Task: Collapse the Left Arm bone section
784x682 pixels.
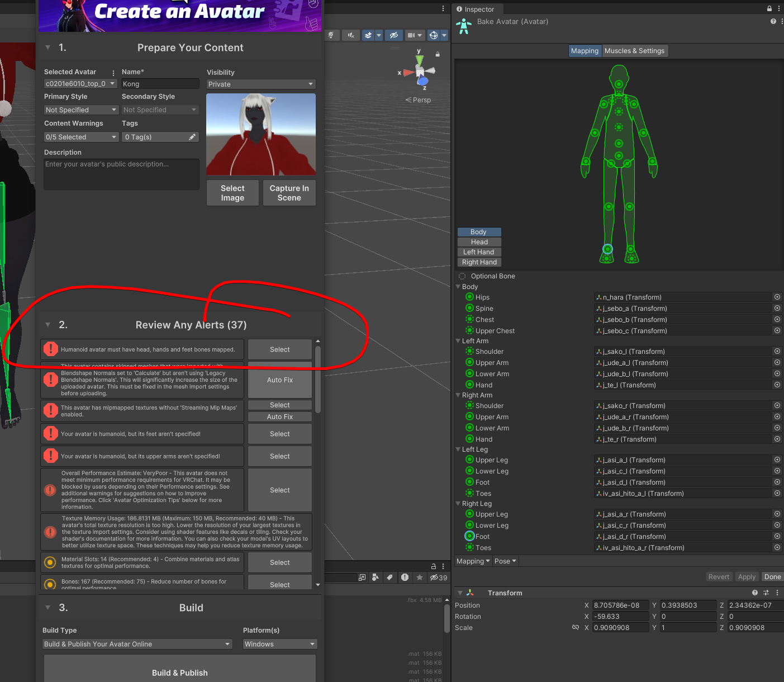Action: tap(458, 341)
